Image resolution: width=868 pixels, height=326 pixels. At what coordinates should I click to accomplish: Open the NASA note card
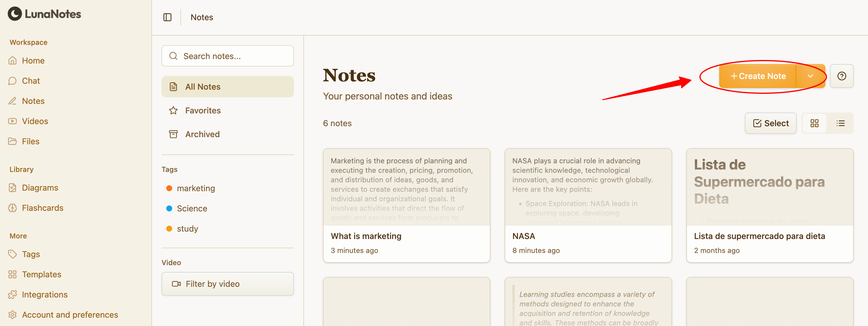588,205
